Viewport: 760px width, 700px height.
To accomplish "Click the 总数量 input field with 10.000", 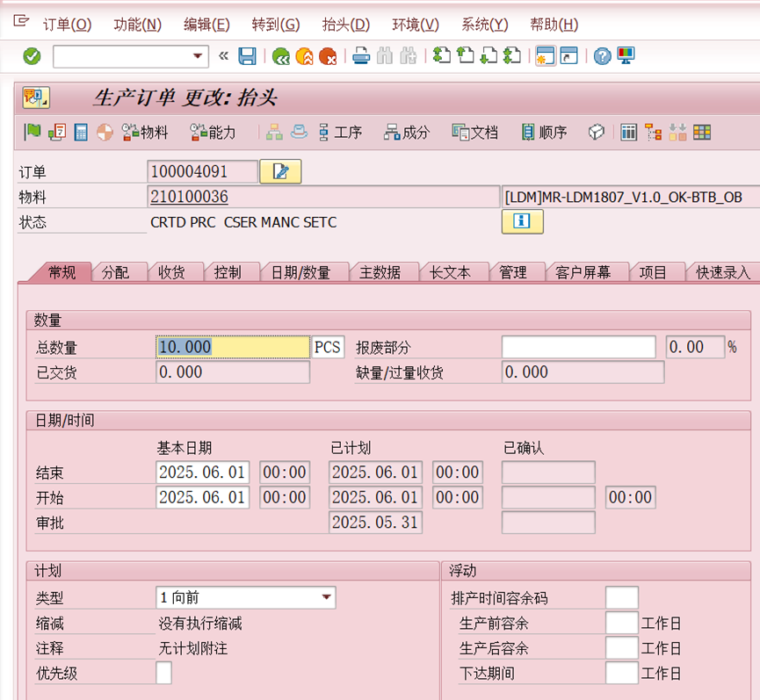I will pos(233,347).
